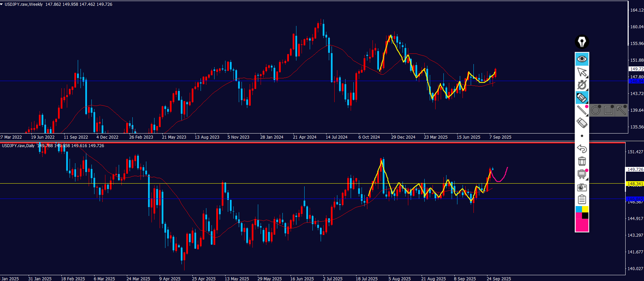This screenshot has width=644, height=281.
Task: Select the square shape tool
Action: (608, 110)
